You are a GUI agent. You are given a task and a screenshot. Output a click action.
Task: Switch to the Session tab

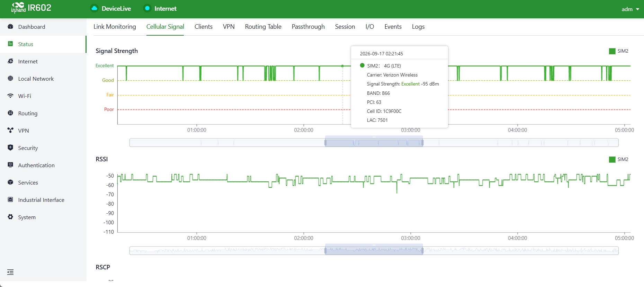pyautogui.click(x=345, y=27)
